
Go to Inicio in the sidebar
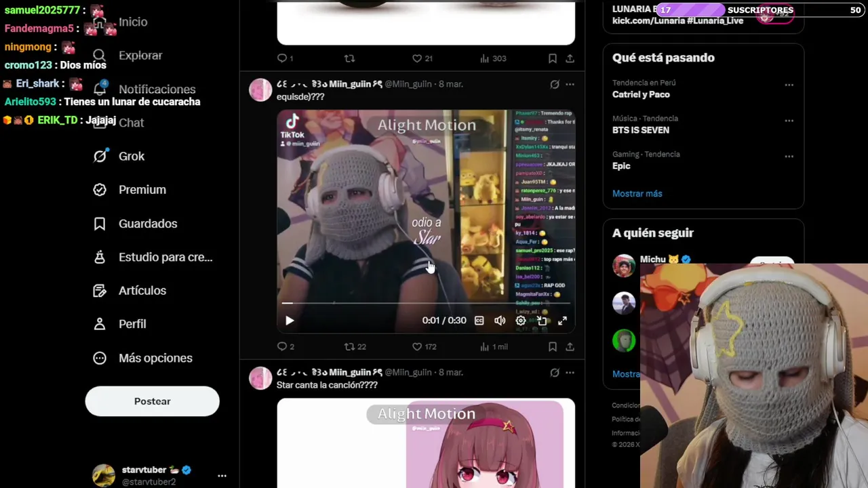coord(133,22)
